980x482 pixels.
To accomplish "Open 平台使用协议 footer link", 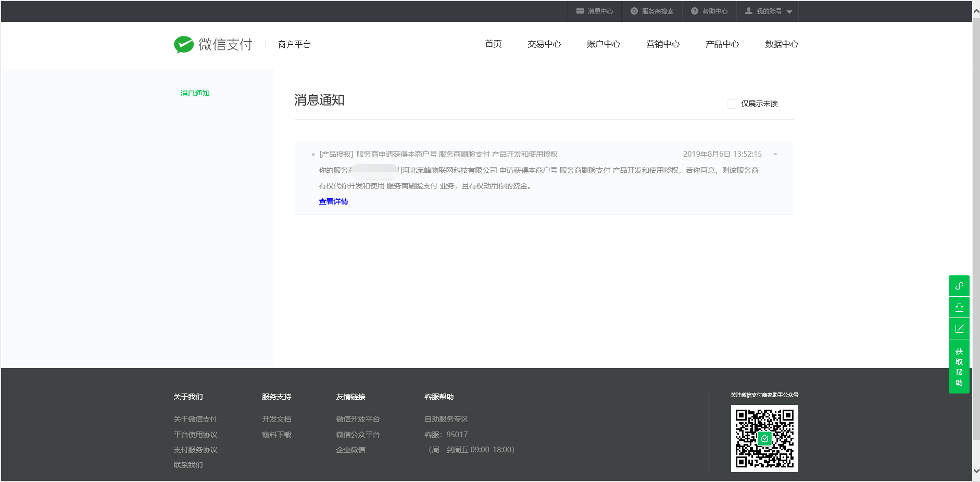I will (195, 435).
